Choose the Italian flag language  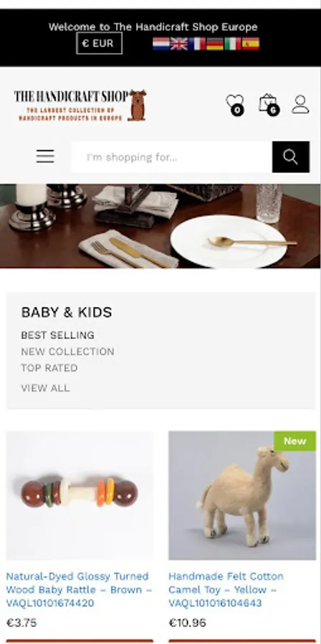232,44
